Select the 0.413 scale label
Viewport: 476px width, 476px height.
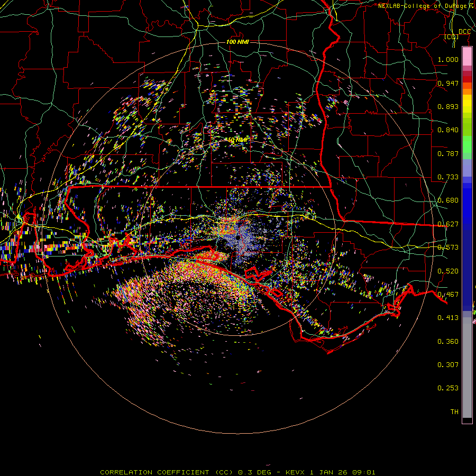pyautogui.click(x=448, y=318)
